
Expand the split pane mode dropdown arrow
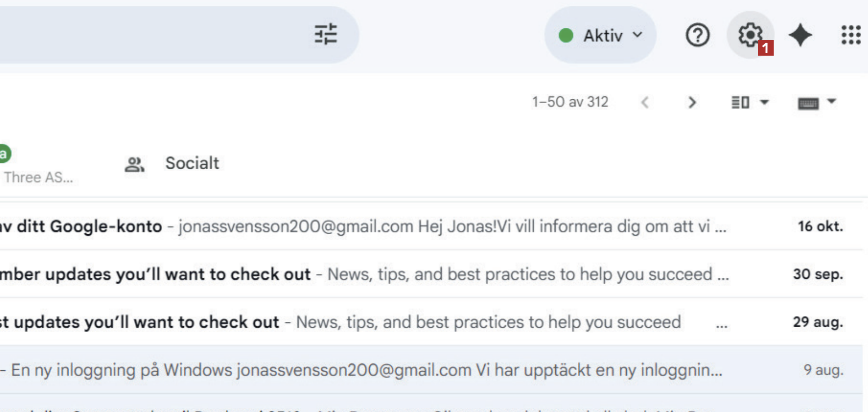click(x=764, y=102)
